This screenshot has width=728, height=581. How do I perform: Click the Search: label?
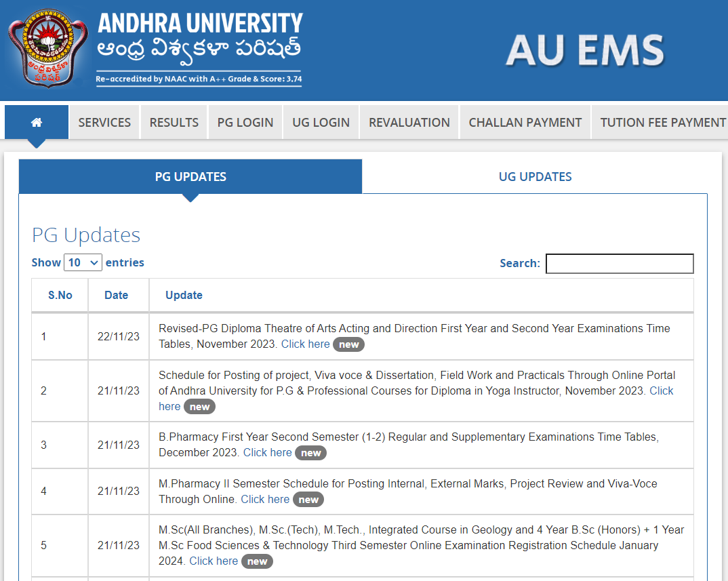tap(520, 263)
